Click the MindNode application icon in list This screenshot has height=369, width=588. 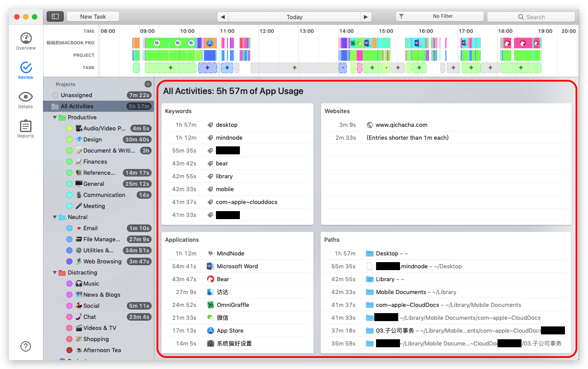click(x=211, y=254)
